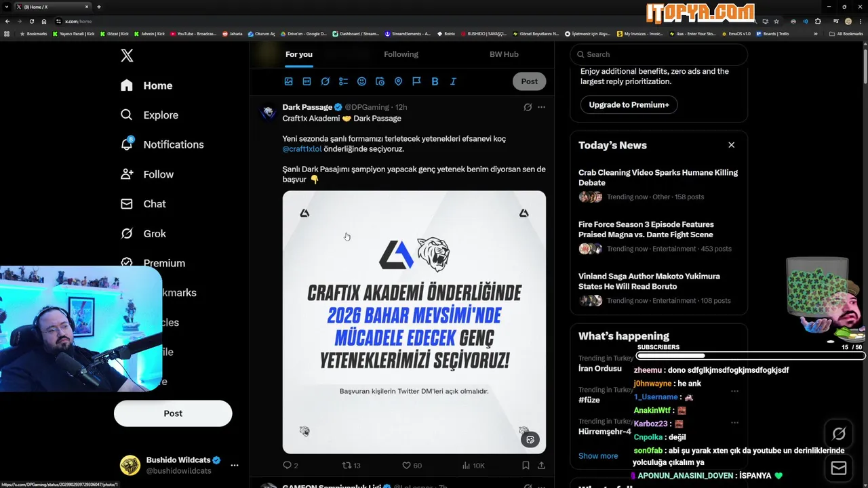This screenshot has width=868, height=488.
Task: Share the Dark Passage post
Action: click(541, 466)
